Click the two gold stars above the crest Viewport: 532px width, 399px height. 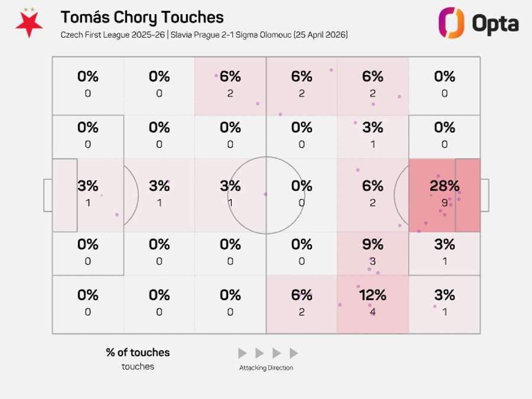pyautogui.click(x=29, y=9)
